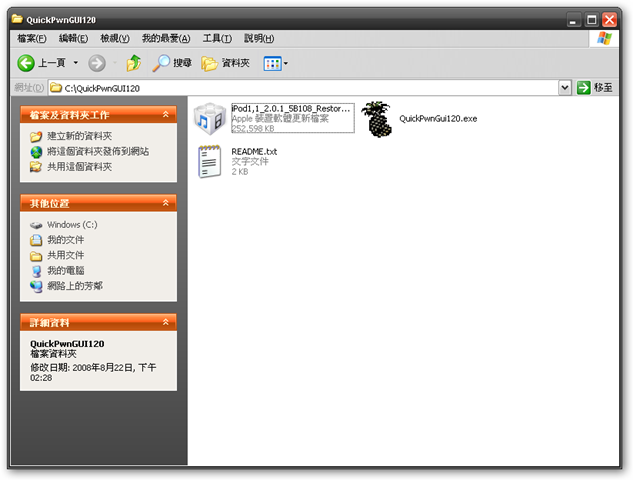Open the 編輯(E) menu
Image resolution: width=633 pixels, height=480 pixels.
click(73, 38)
